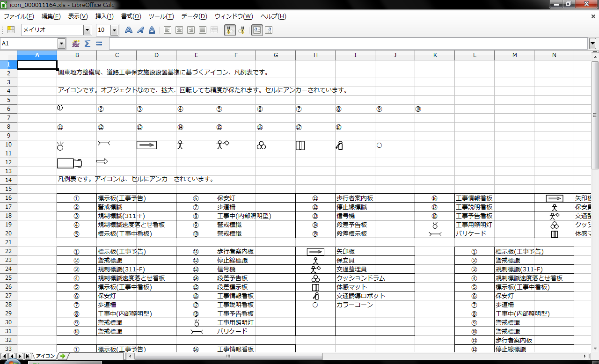This screenshot has height=364, width=599.
Task: Align cell text left
Action: point(168,30)
